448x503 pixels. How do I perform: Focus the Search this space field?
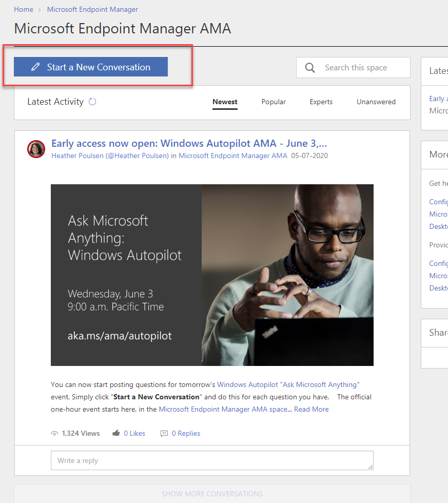(x=353, y=67)
